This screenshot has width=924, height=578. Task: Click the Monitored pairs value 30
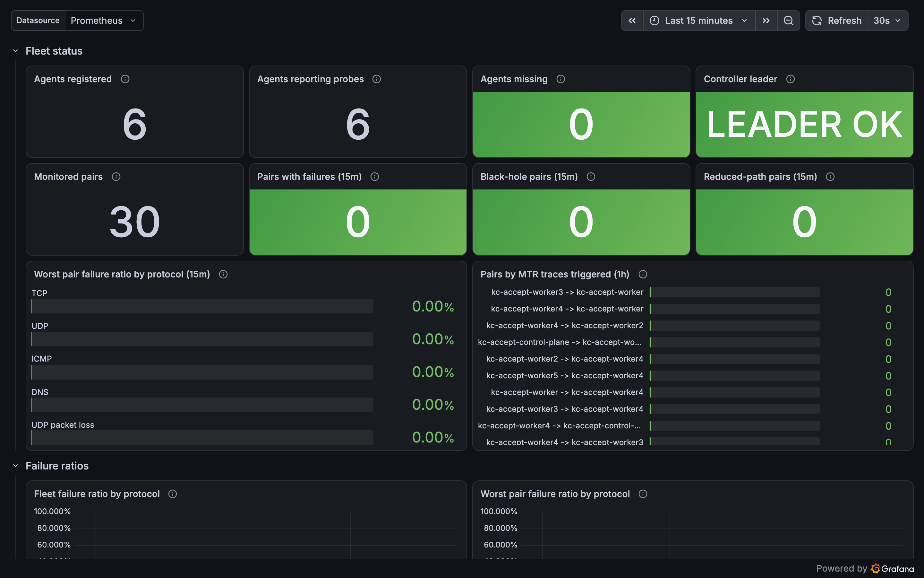134,222
